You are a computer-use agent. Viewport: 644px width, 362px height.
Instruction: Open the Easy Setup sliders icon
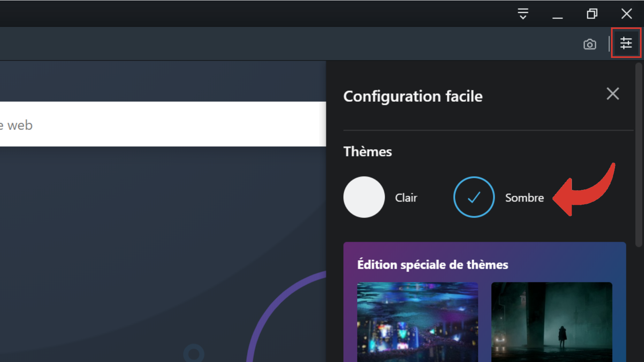click(x=626, y=43)
